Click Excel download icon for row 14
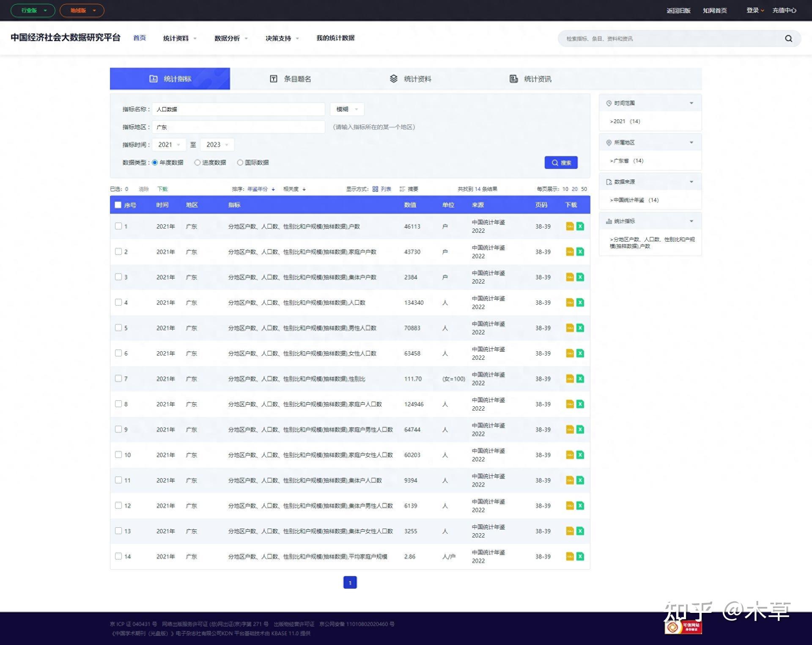 tap(580, 557)
